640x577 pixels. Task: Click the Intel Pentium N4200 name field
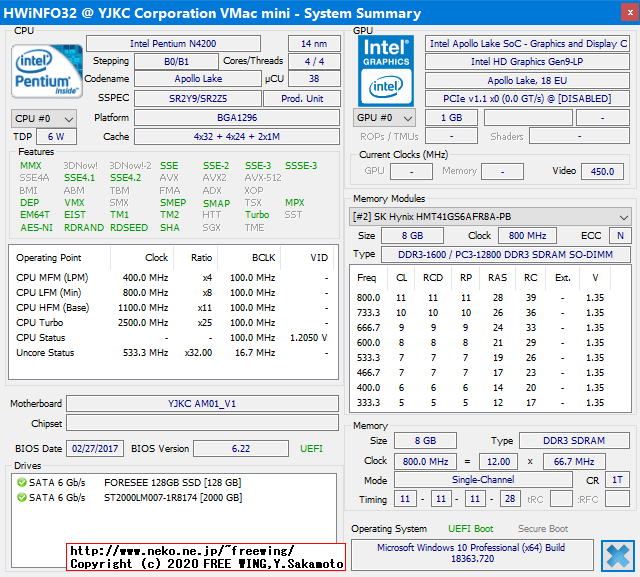173,44
